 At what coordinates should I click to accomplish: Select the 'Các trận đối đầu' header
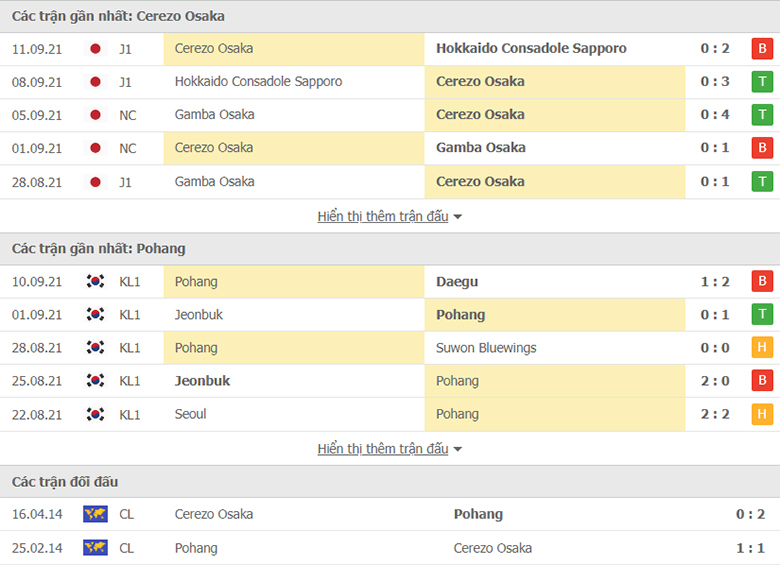click(x=65, y=481)
